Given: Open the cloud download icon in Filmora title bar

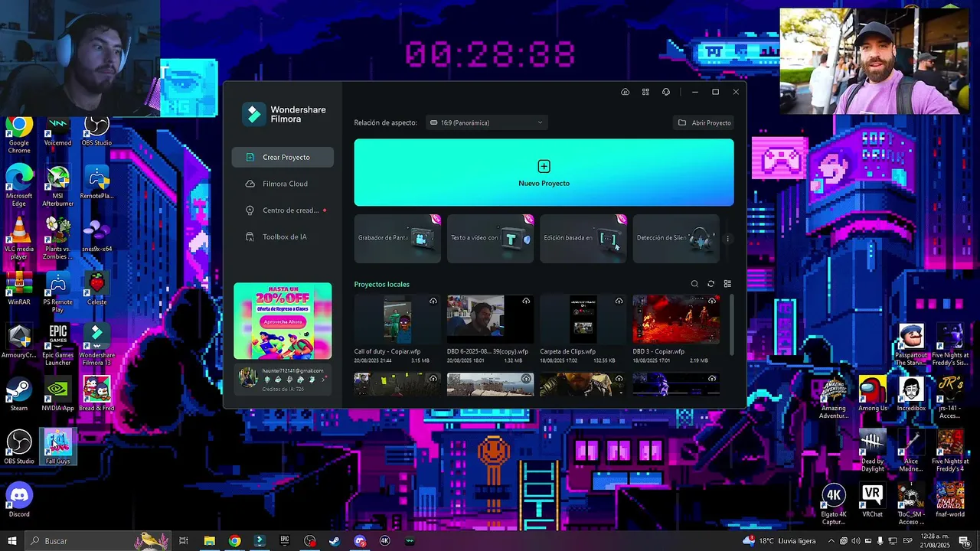Looking at the screenshot, I should (625, 92).
